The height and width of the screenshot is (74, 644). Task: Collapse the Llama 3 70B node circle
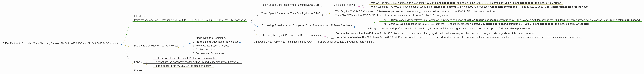322,15
